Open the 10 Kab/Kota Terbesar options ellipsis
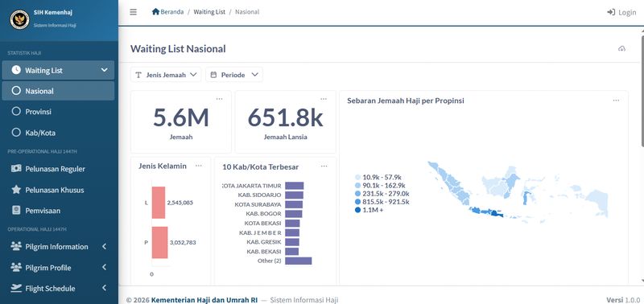The width and height of the screenshot is (644, 304). (324, 166)
